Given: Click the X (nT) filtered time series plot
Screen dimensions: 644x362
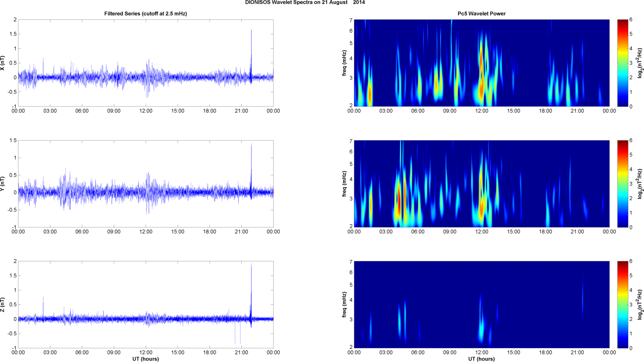Looking at the screenshot, I should point(146,63).
